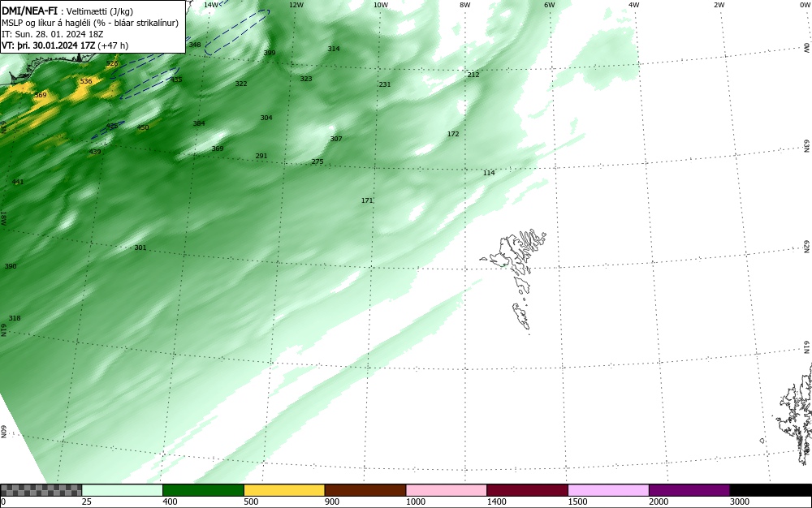Image resolution: width=812 pixels, height=508 pixels.
Task: Click the map value 439
Action: pyautogui.click(x=95, y=152)
